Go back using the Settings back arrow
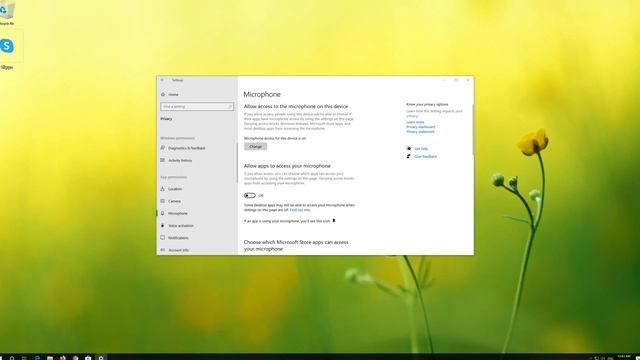This screenshot has height=360, width=640. click(x=162, y=80)
